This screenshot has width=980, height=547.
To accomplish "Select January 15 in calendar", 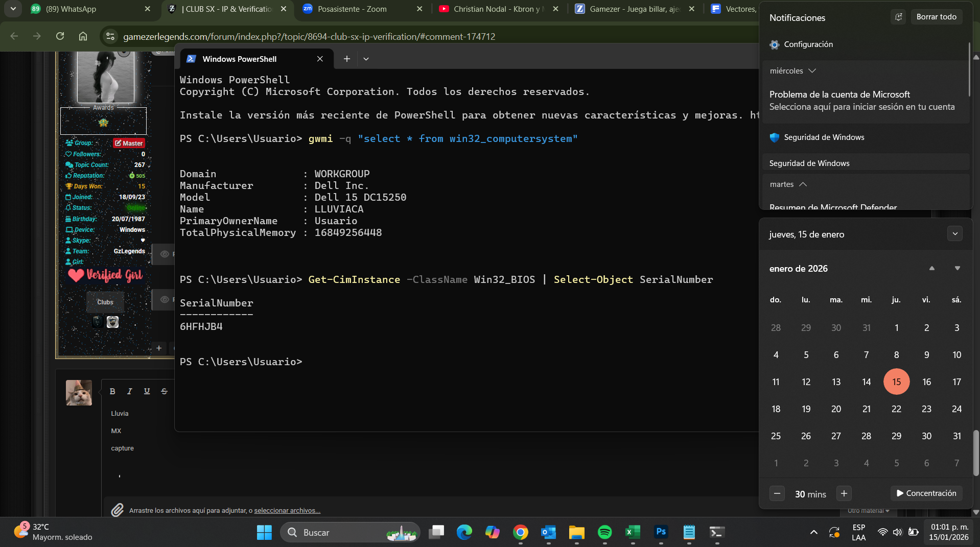I will 896,382.
